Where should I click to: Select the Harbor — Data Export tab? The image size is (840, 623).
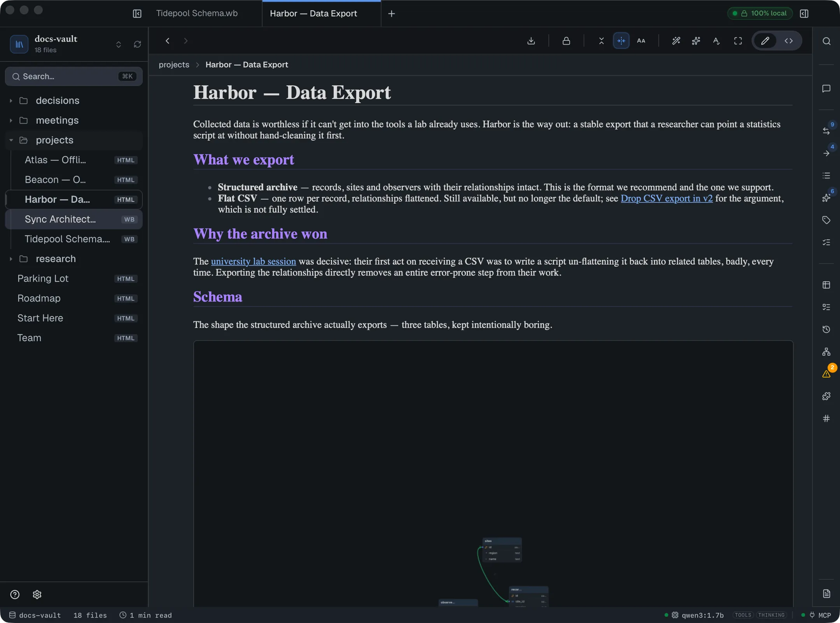pyautogui.click(x=321, y=14)
